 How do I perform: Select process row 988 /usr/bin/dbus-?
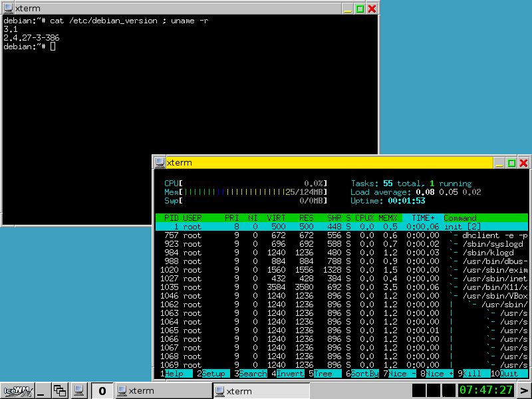(x=342, y=261)
